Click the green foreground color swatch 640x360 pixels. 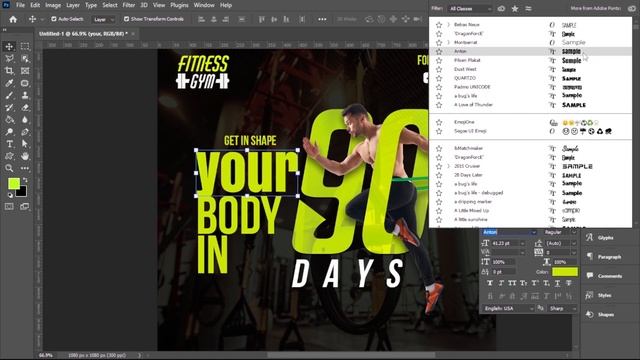[14, 184]
